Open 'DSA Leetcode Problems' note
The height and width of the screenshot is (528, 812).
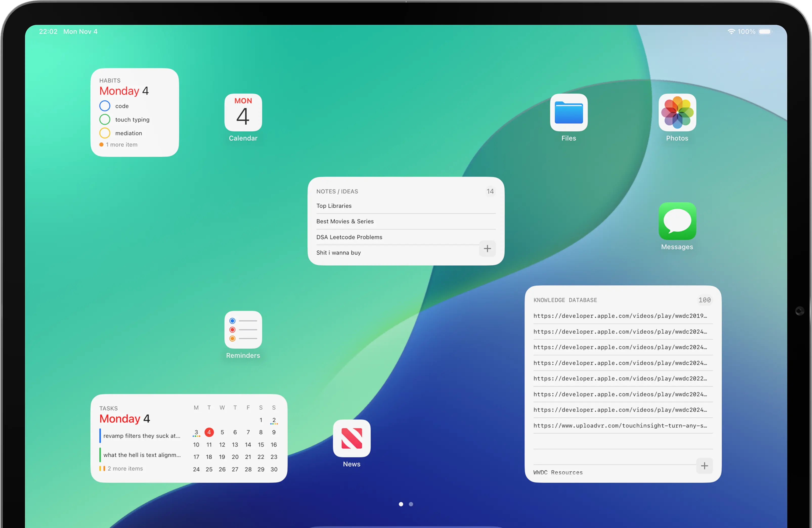tap(349, 237)
